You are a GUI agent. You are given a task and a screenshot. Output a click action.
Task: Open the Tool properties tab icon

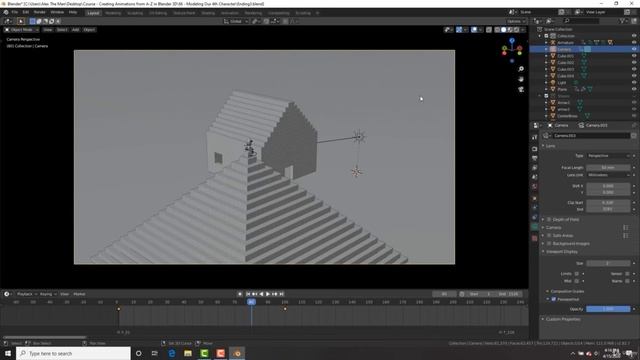tap(535, 138)
